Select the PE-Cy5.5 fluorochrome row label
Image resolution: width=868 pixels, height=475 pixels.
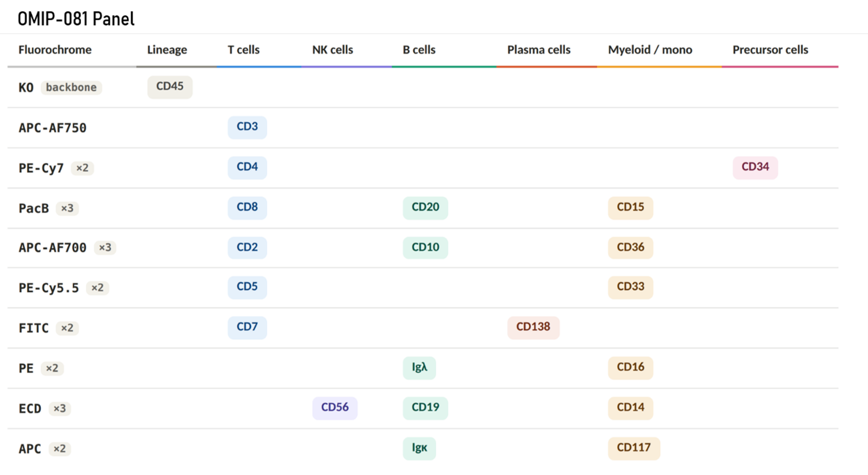pyautogui.click(x=49, y=288)
